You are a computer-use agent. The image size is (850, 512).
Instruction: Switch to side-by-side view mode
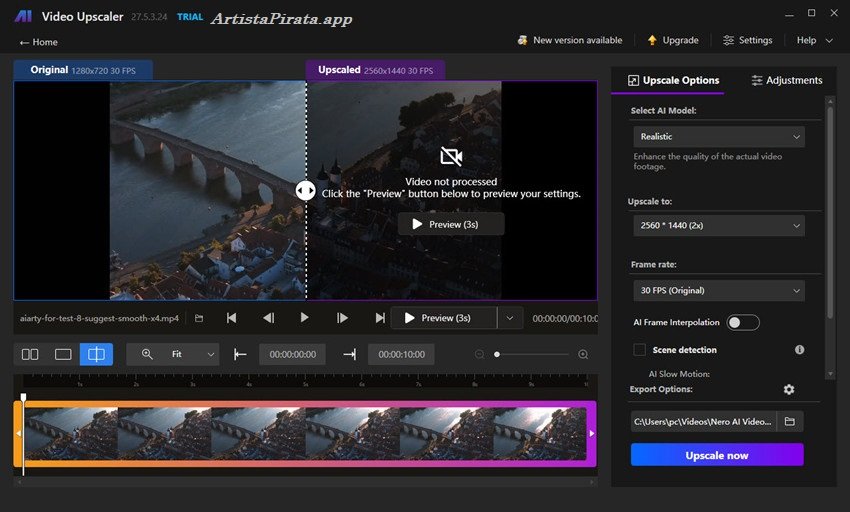pyautogui.click(x=30, y=355)
